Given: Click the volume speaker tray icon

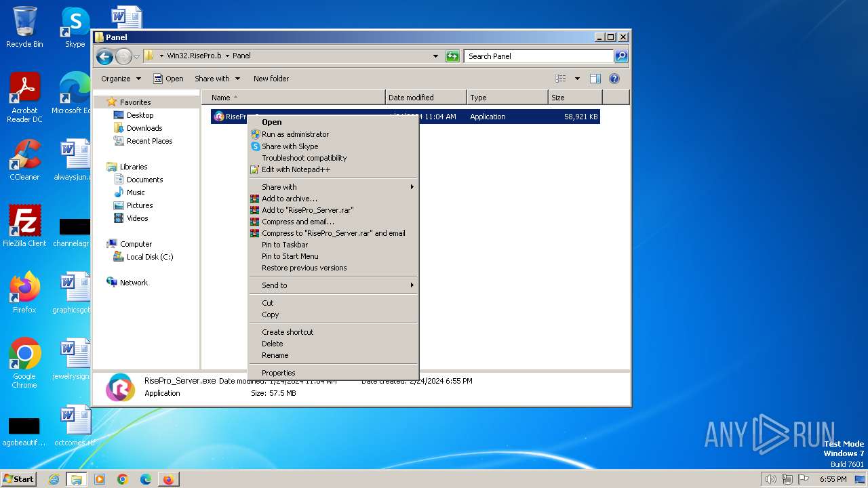Looking at the screenshot, I should 770,479.
